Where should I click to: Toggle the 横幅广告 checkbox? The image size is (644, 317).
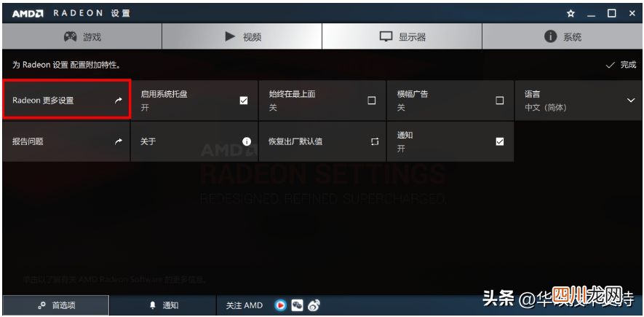click(x=499, y=101)
